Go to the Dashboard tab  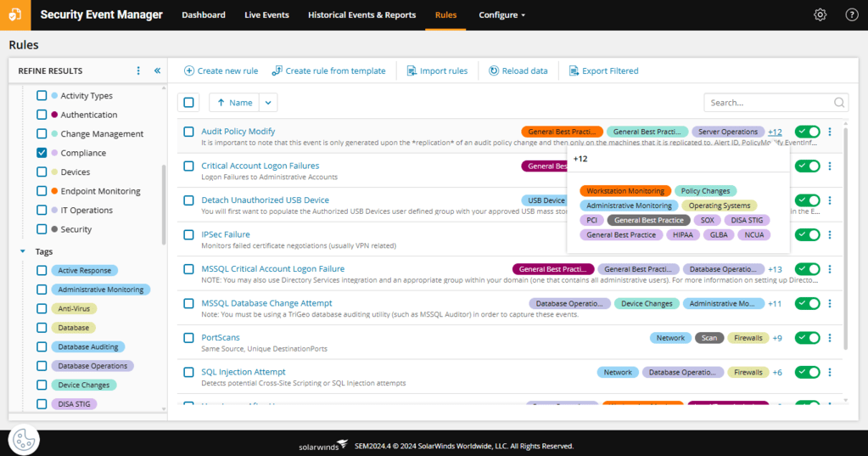203,15
